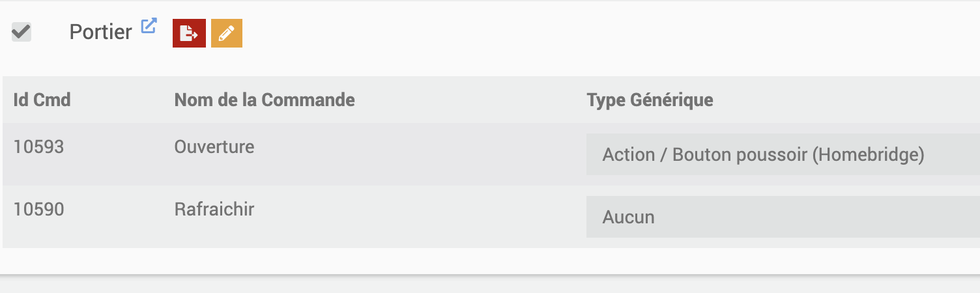Click the Ouverture command name
This screenshot has height=293, width=980.
click(x=214, y=147)
